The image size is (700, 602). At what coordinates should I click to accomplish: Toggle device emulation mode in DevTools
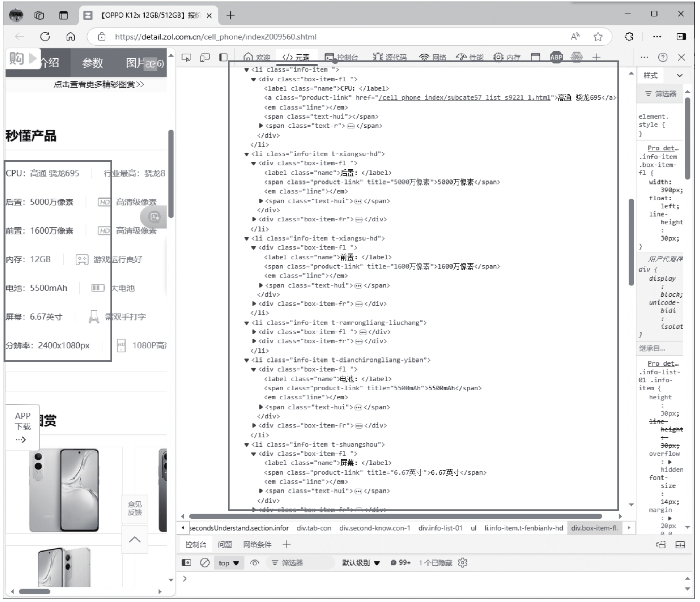point(205,58)
